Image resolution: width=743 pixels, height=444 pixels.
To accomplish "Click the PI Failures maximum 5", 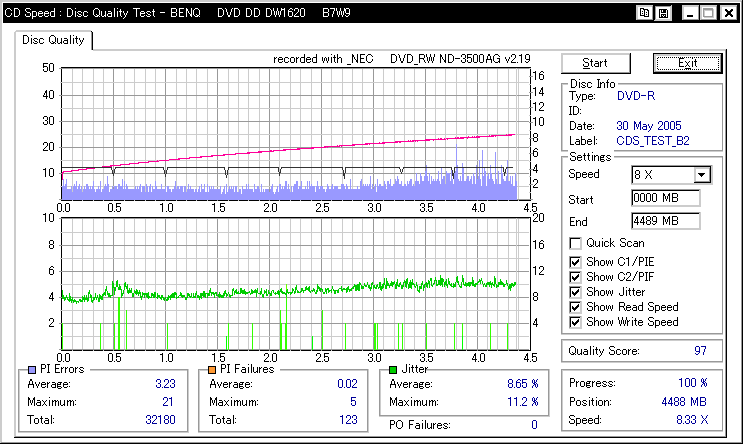I will pyautogui.click(x=353, y=402).
